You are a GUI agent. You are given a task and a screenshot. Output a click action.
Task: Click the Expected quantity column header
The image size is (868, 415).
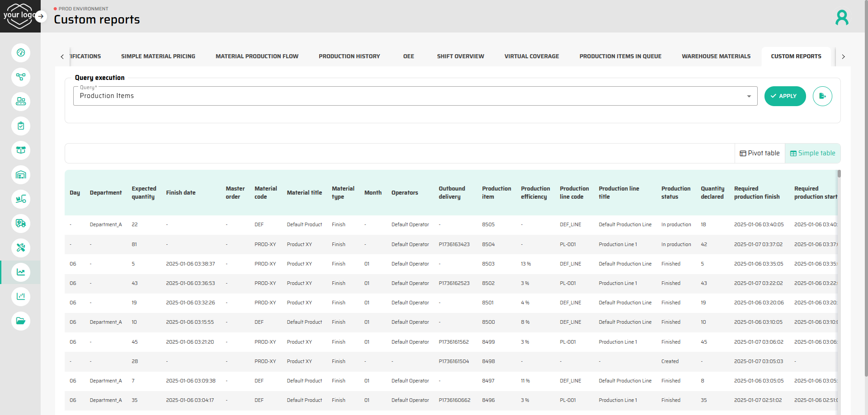[x=144, y=193]
